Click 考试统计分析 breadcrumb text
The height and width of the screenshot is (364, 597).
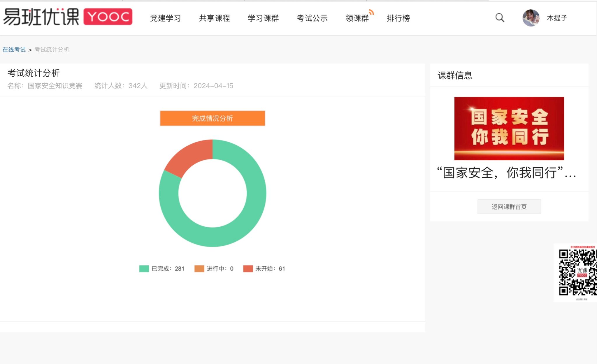click(x=52, y=50)
